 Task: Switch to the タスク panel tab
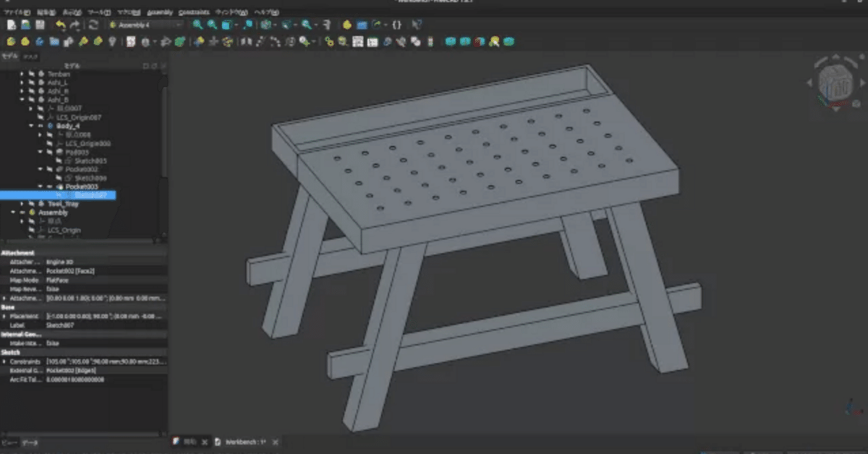tap(30, 56)
